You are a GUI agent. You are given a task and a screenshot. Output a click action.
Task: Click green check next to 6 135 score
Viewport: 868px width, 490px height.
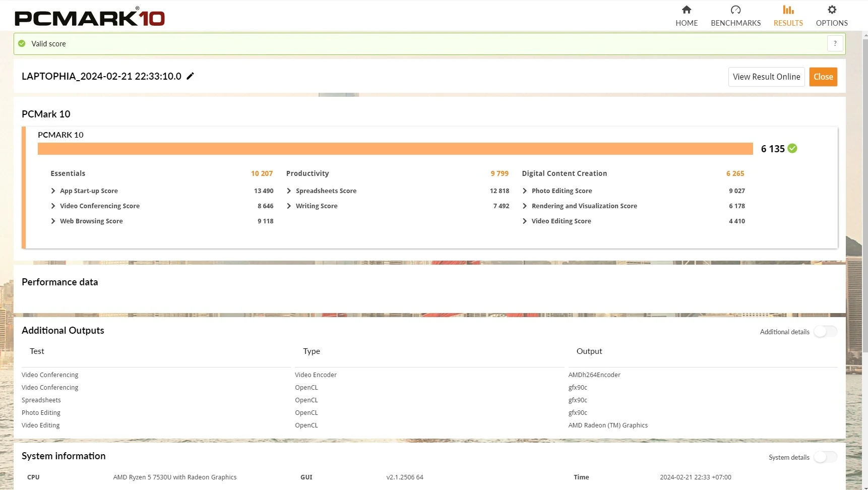point(792,148)
